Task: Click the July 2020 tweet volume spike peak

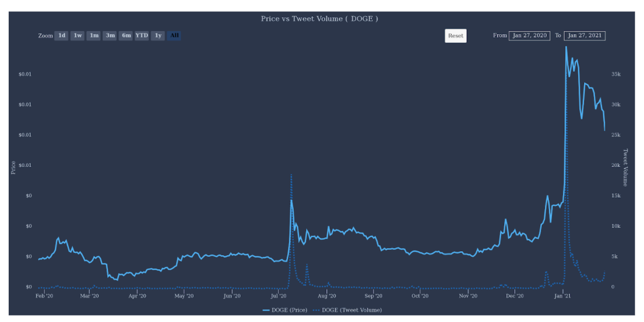Action: [x=291, y=175]
